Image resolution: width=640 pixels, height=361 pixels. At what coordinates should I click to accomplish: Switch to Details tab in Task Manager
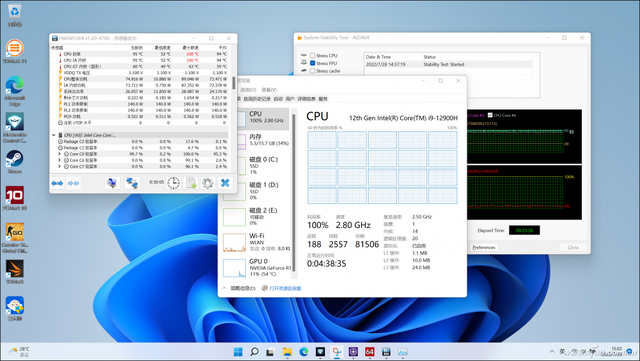[x=306, y=99]
